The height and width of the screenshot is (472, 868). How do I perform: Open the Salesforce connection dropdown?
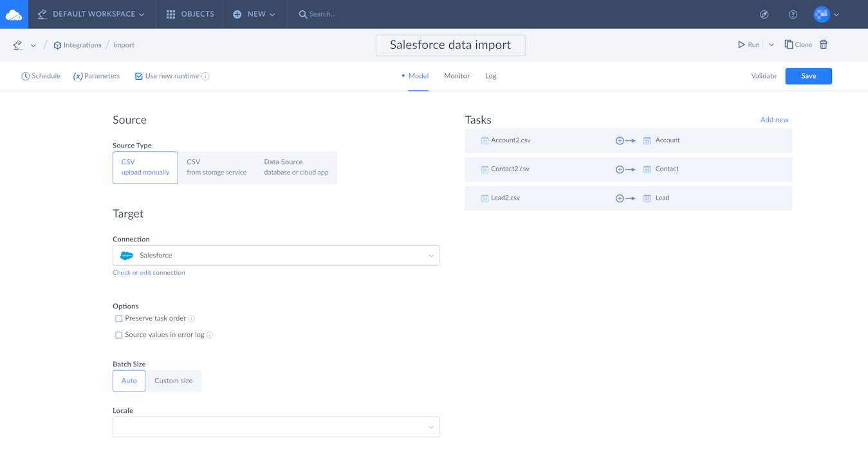pyautogui.click(x=276, y=256)
